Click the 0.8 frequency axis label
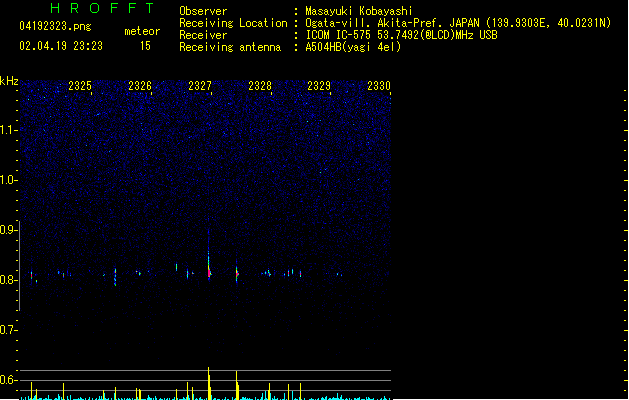The image size is (629, 400). tap(7, 280)
